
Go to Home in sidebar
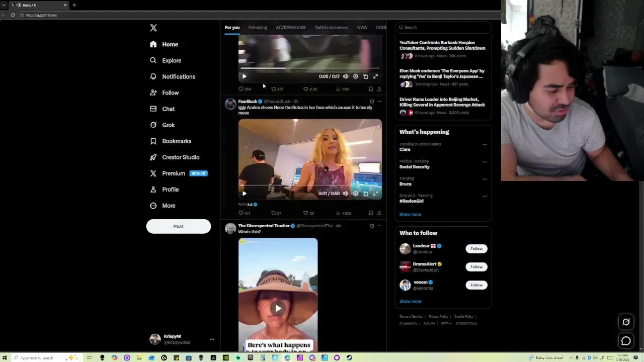coord(164,44)
